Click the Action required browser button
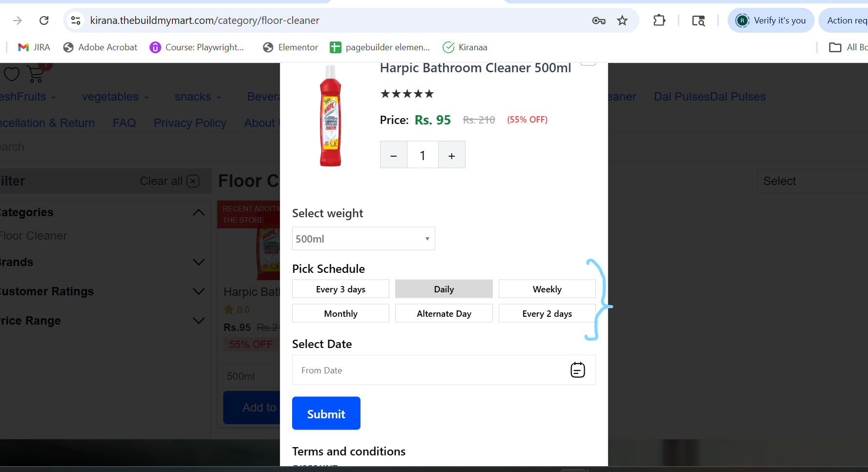Screen dimensions: 868x472 tap(844, 21)
